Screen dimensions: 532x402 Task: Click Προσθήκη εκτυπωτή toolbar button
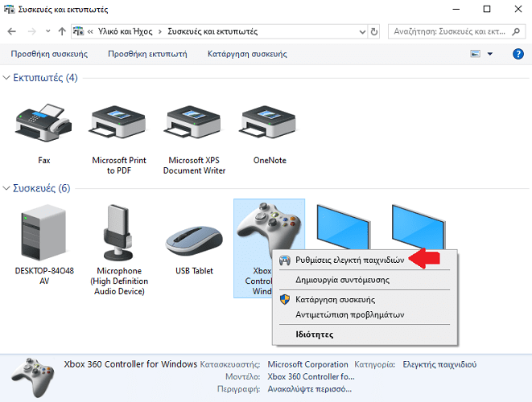(147, 54)
